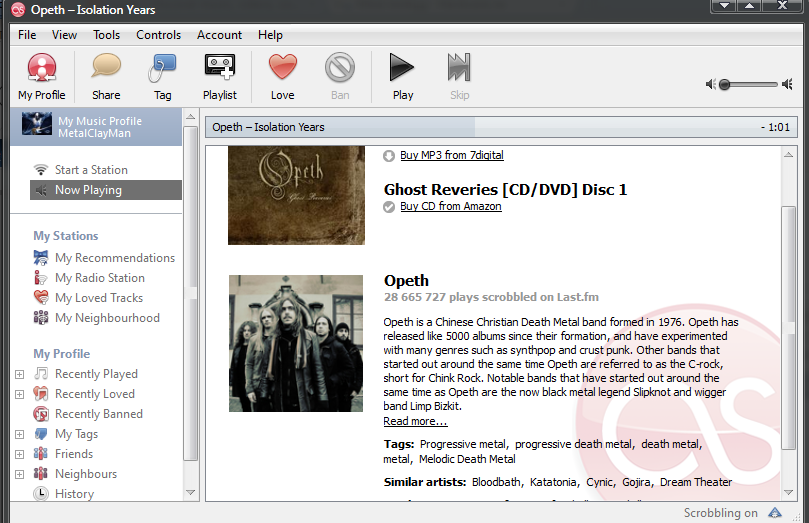Click the My Radio Station icon
Image resolution: width=809 pixels, height=523 pixels.
(x=40, y=277)
